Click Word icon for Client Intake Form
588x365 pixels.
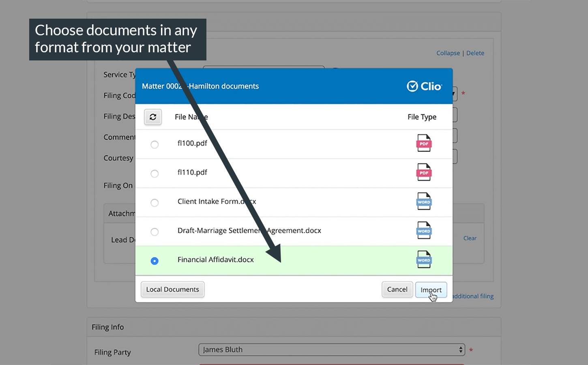click(x=424, y=202)
